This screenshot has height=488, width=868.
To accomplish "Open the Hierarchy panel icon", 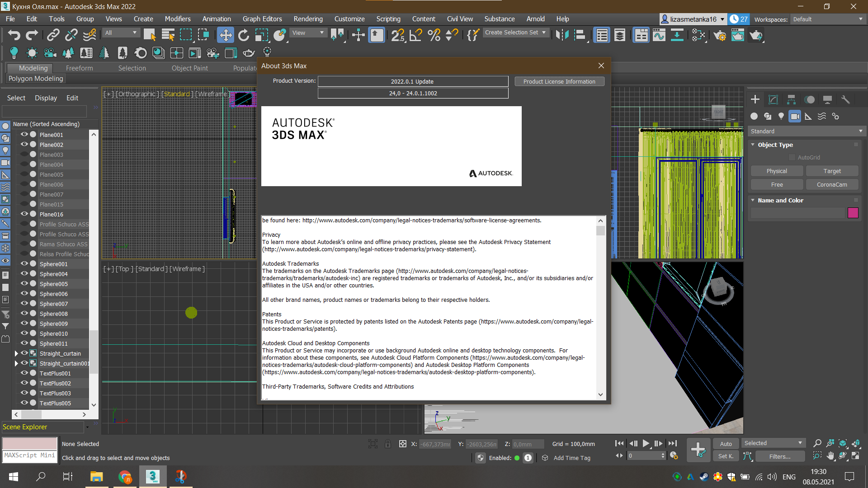I will coord(791,99).
